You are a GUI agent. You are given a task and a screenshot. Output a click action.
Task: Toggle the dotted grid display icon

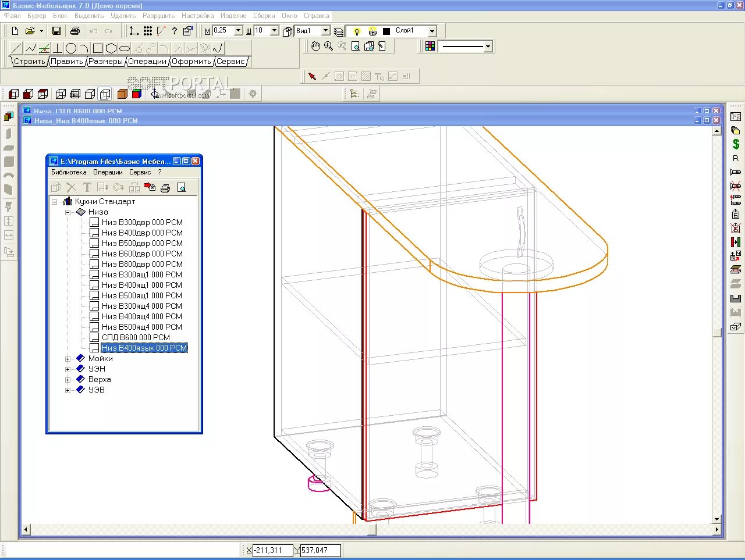click(x=148, y=31)
